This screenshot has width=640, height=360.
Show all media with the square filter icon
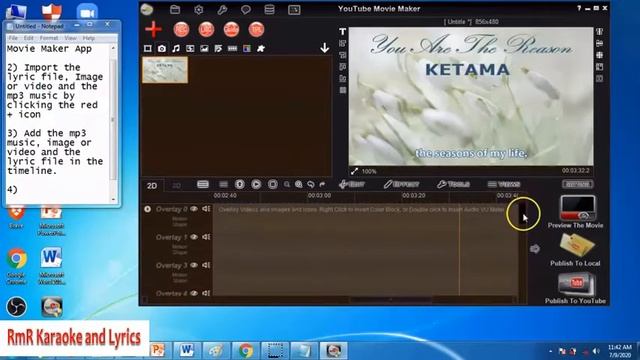pyautogui.click(x=148, y=49)
